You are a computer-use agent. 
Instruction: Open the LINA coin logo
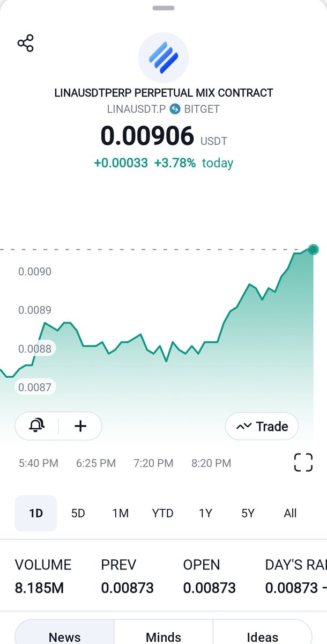tap(163, 57)
